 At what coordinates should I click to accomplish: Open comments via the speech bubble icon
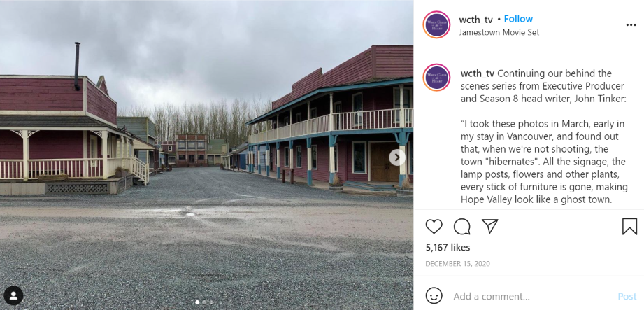pyautogui.click(x=462, y=227)
